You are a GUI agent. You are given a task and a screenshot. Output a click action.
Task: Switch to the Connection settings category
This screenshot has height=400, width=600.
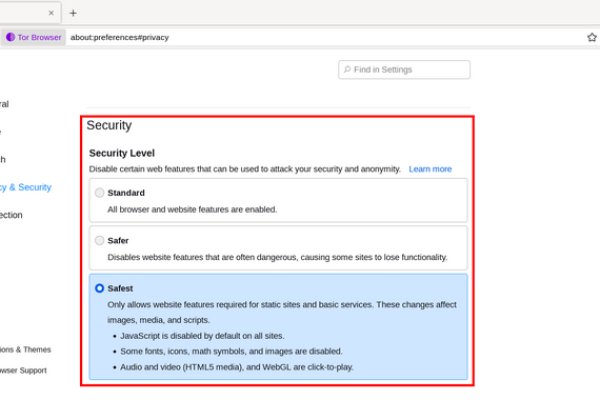(12, 215)
